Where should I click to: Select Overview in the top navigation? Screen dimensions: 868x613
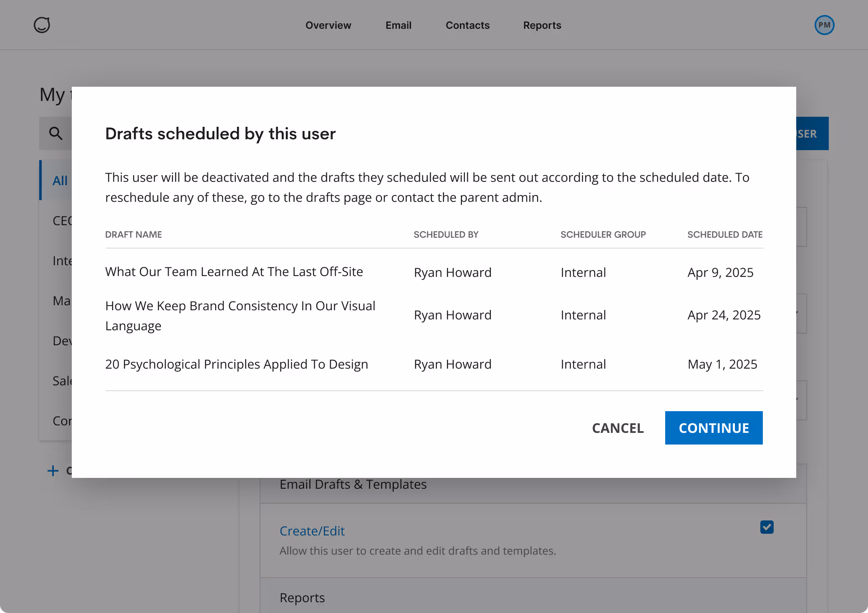pos(328,25)
